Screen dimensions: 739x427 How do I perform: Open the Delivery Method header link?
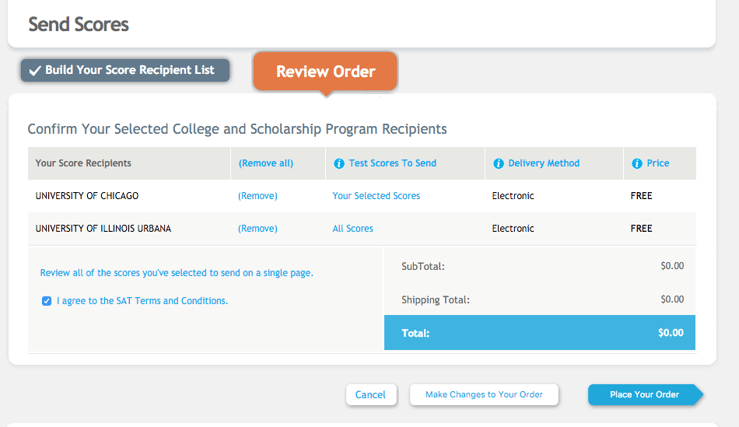coord(544,163)
